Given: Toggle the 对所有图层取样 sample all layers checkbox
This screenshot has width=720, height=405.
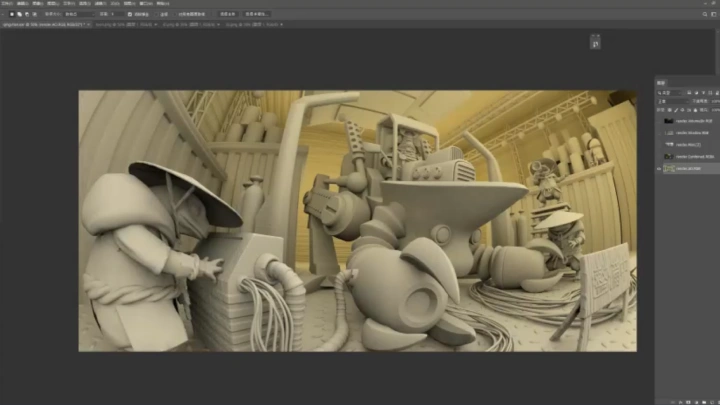Looking at the screenshot, I should (x=175, y=14).
